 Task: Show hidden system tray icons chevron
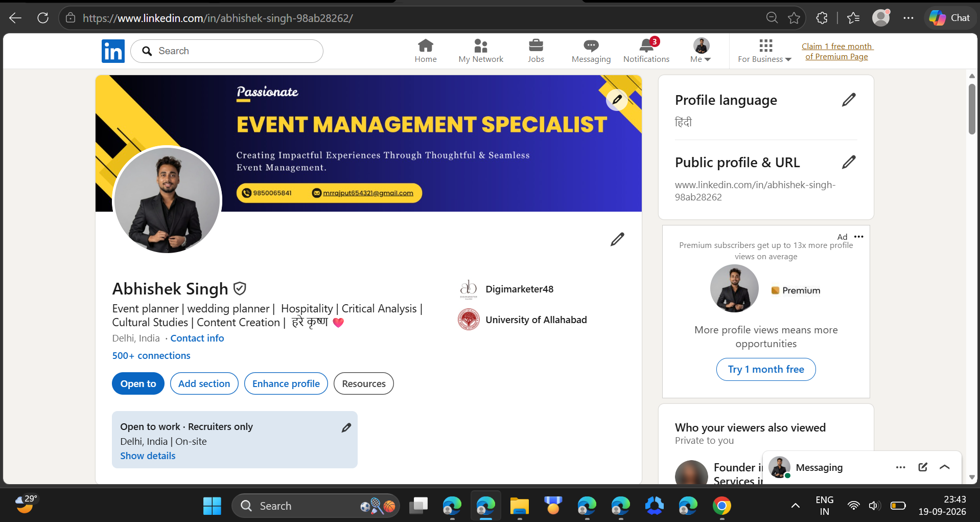click(x=796, y=506)
